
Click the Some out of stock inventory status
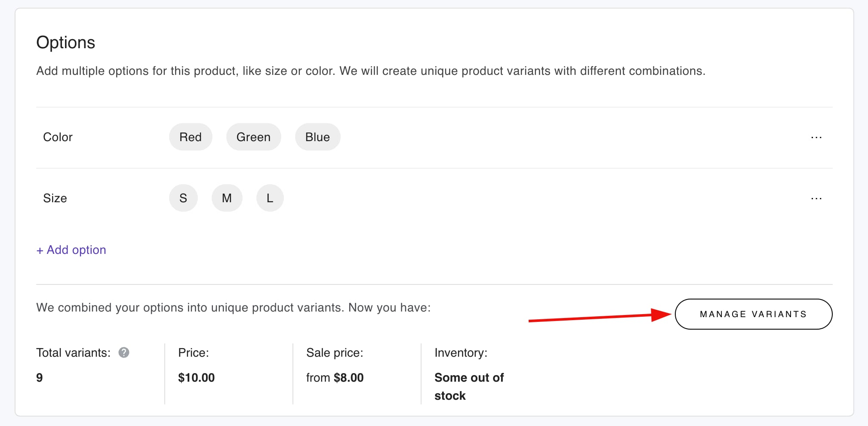pos(468,386)
